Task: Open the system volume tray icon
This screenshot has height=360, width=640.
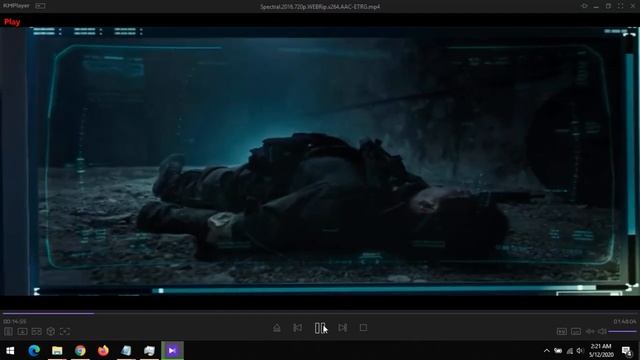Action: [x=580, y=351]
